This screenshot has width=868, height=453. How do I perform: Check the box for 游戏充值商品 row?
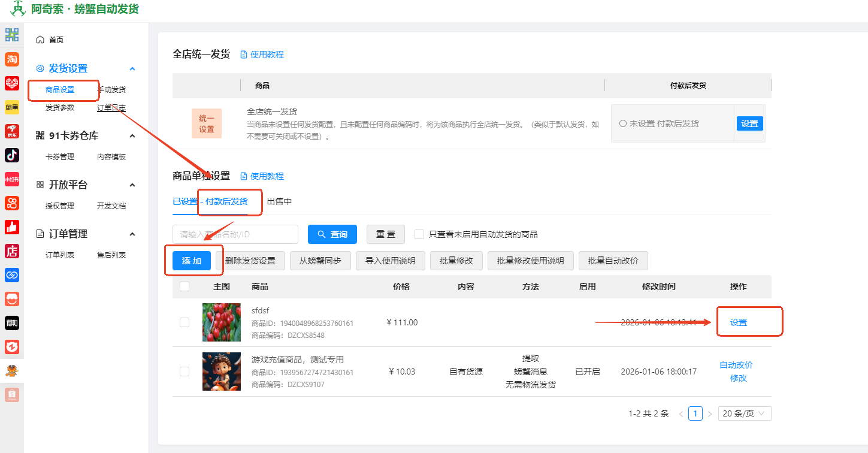[x=185, y=372]
